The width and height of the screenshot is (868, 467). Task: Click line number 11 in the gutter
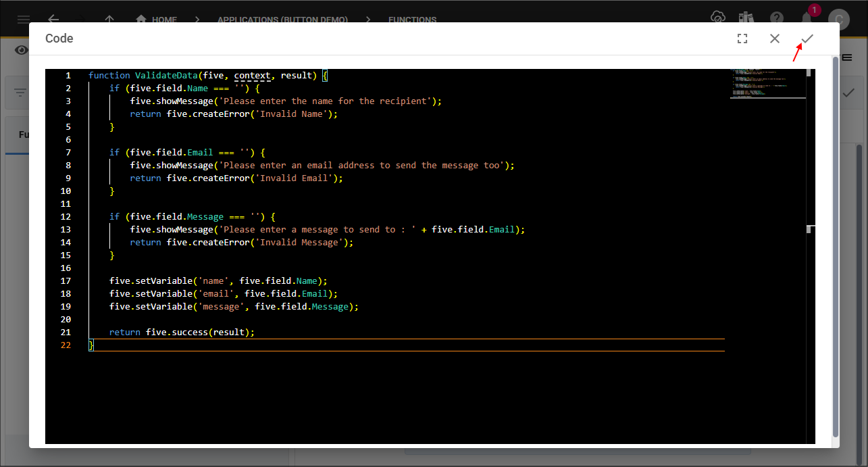66,204
